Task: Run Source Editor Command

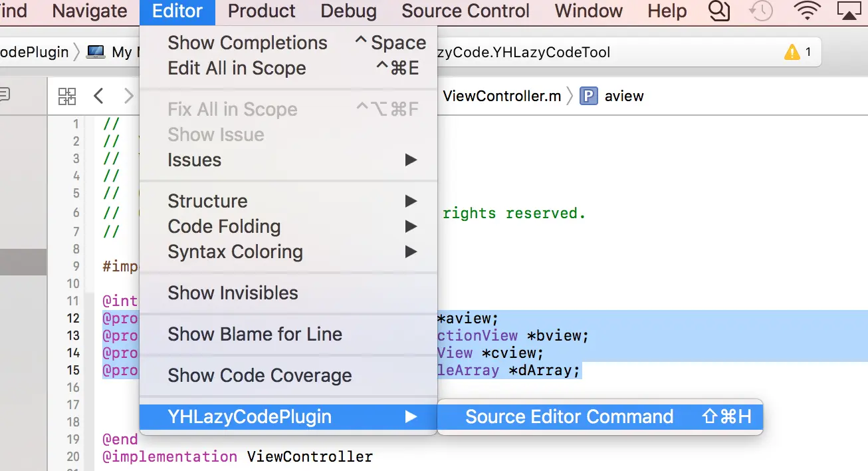Action: pos(600,416)
